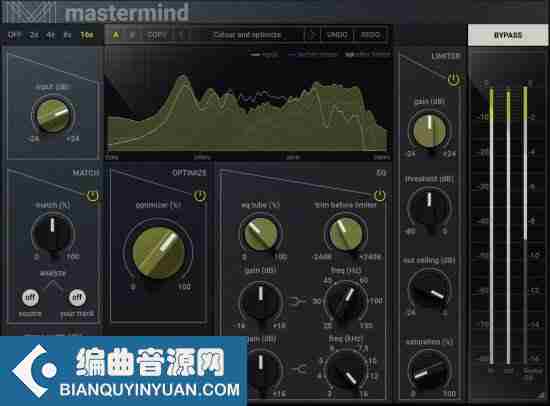
Task: Click the limiter threshold (dB) knob
Action: point(429,208)
